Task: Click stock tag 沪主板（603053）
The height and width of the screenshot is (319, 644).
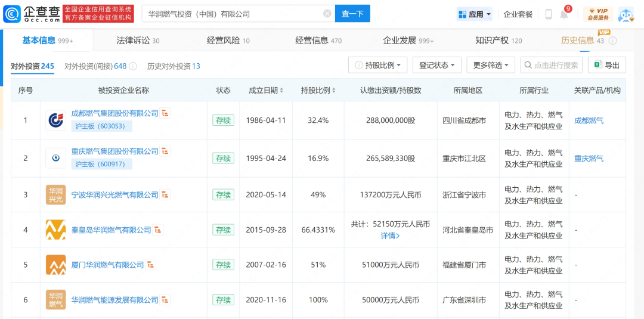Action: [x=102, y=126]
